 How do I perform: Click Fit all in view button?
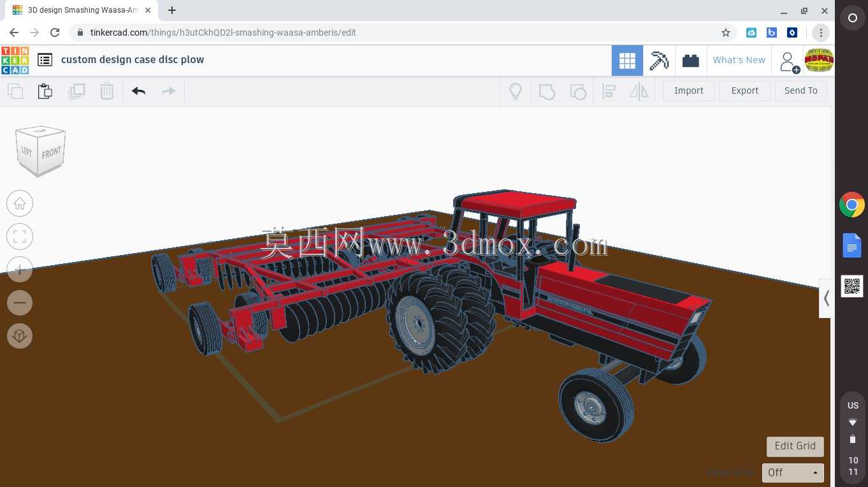point(20,236)
